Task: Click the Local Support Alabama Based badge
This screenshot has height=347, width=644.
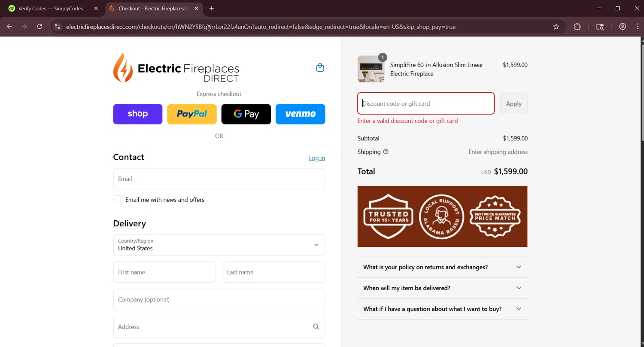Action: point(441,216)
